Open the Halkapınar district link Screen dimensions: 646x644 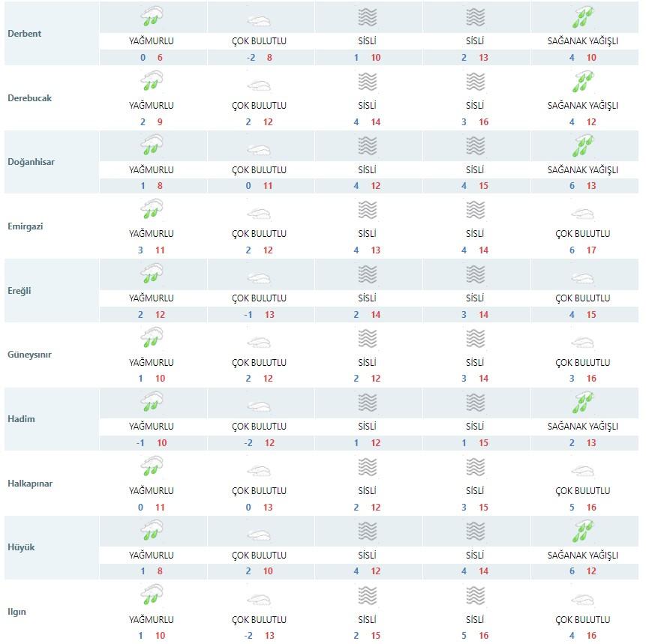pyautogui.click(x=30, y=484)
